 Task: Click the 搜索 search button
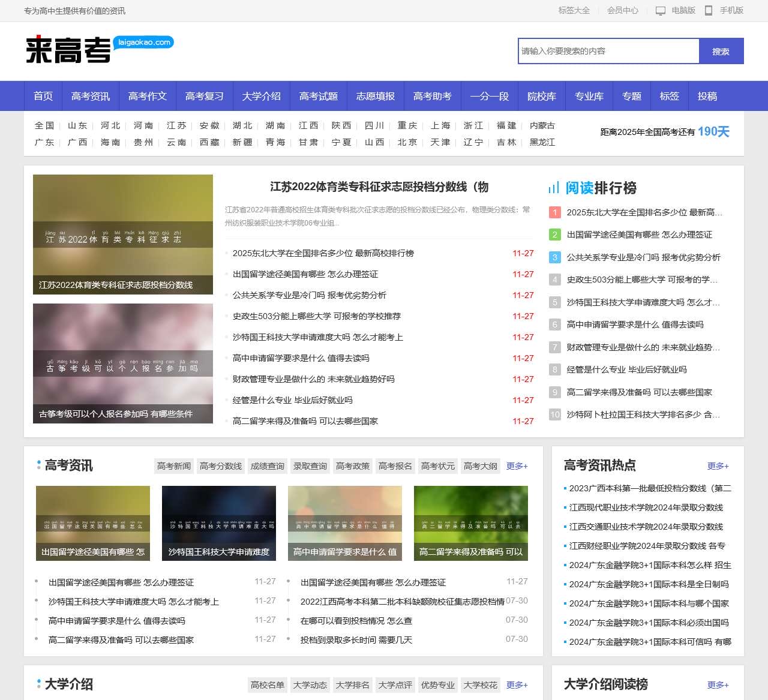[721, 51]
